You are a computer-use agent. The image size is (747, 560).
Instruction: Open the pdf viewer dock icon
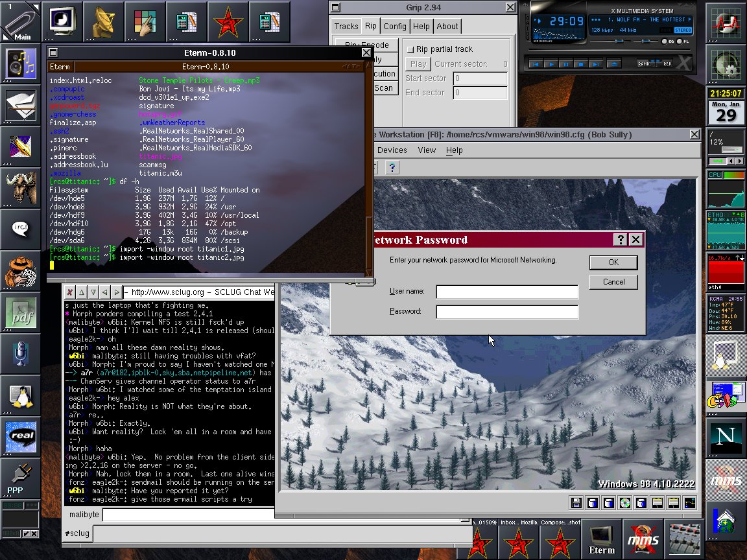[x=21, y=313]
